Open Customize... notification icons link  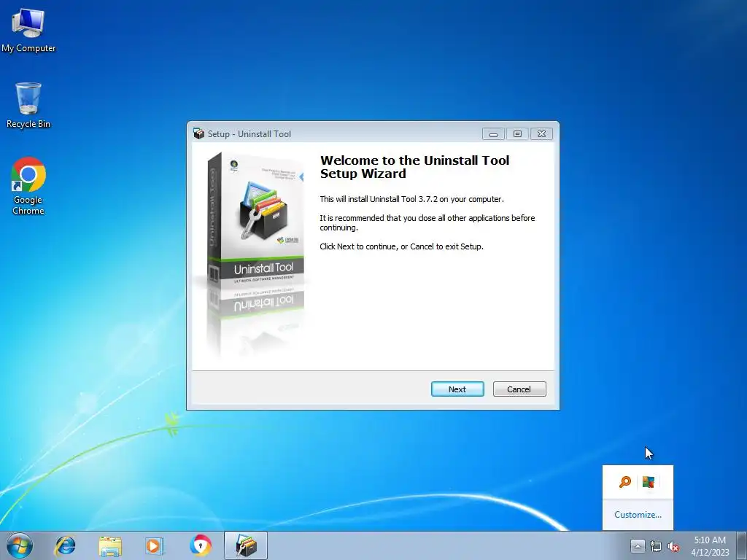pos(638,514)
